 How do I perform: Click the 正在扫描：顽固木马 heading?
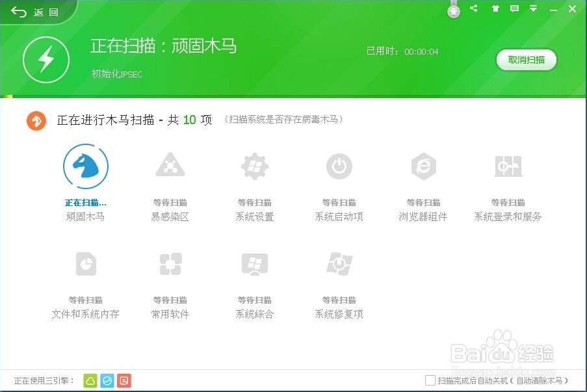(x=163, y=46)
